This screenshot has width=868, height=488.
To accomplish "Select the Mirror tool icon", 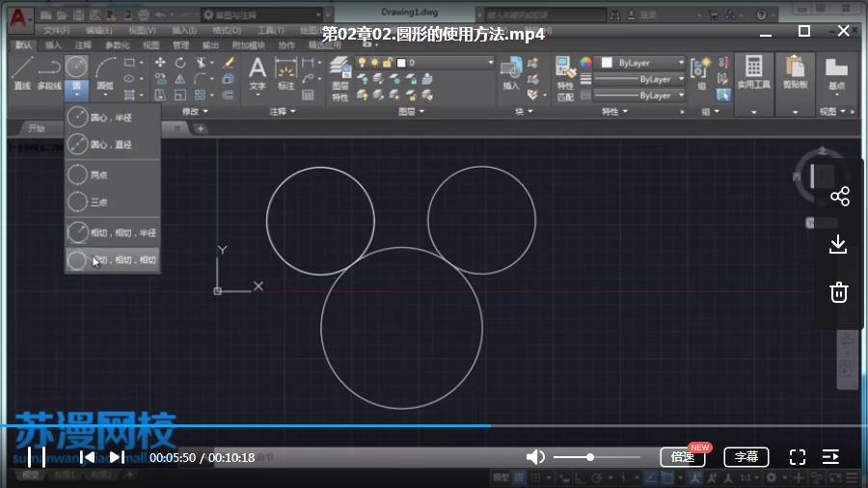I will point(180,78).
